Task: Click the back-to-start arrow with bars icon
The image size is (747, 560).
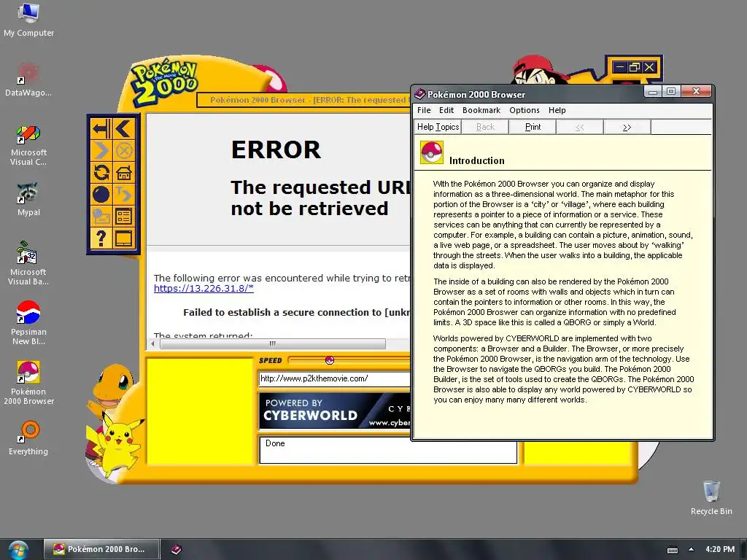Action: point(101,129)
